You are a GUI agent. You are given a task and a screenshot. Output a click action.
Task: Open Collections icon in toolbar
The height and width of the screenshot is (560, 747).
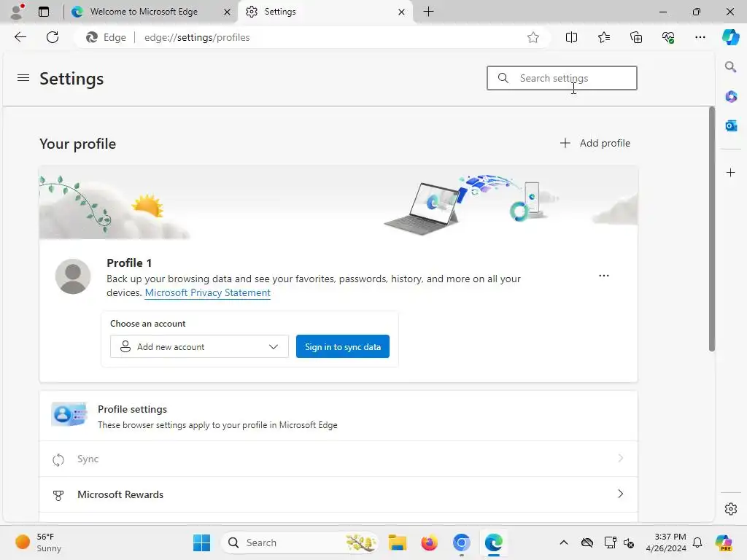[x=636, y=37]
